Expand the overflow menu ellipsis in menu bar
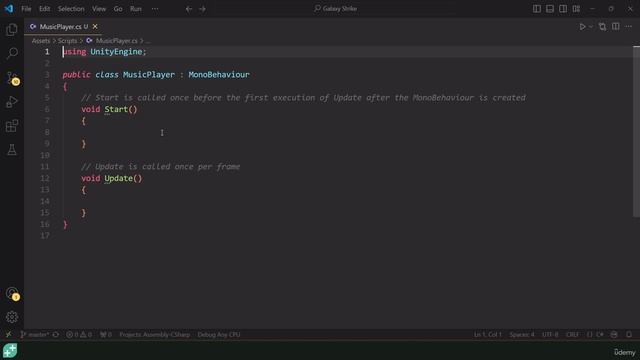The width and height of the screenshot is (640, 360). click(155, 9)
